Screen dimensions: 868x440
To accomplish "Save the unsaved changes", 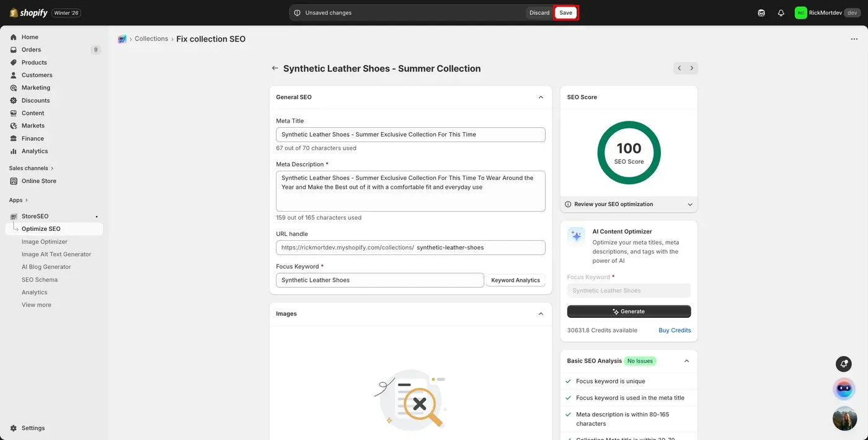I will point(566,12).
